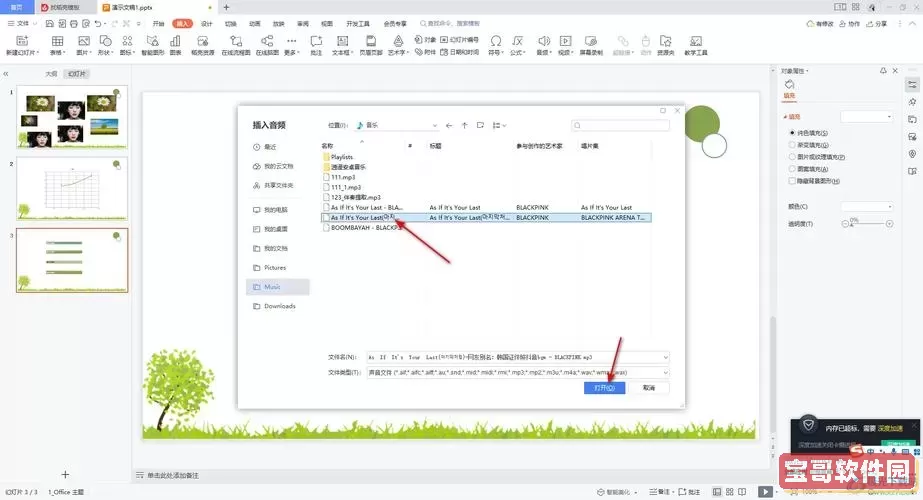Click the up-one-level arrow in dialog
Image resolution: width=923 pixels, height=500 pixels.
[x=464, y=125]
